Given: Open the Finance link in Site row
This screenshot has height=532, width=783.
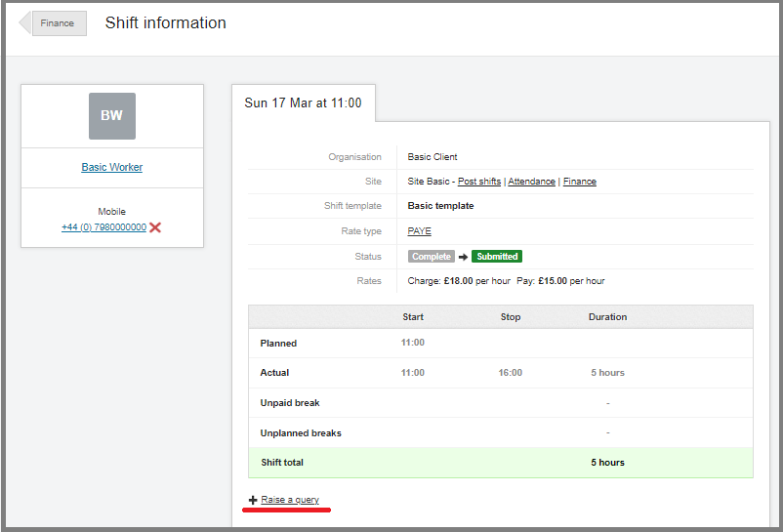Looking at the screenshot, I should point(580,182).
